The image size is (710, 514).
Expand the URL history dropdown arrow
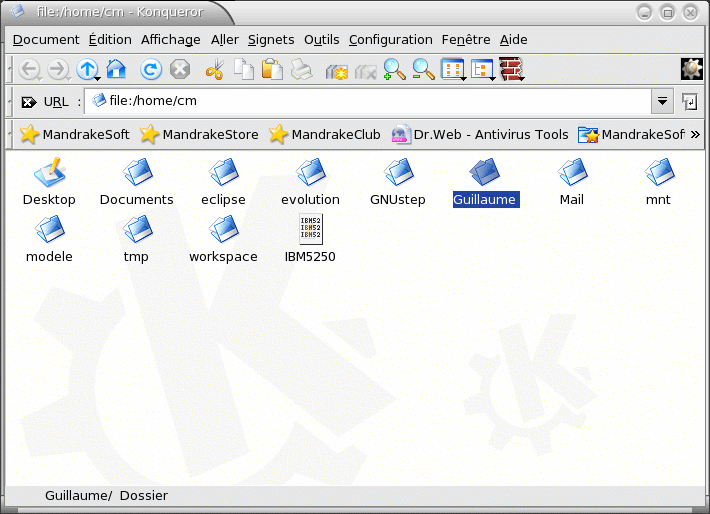click(662, 101)
